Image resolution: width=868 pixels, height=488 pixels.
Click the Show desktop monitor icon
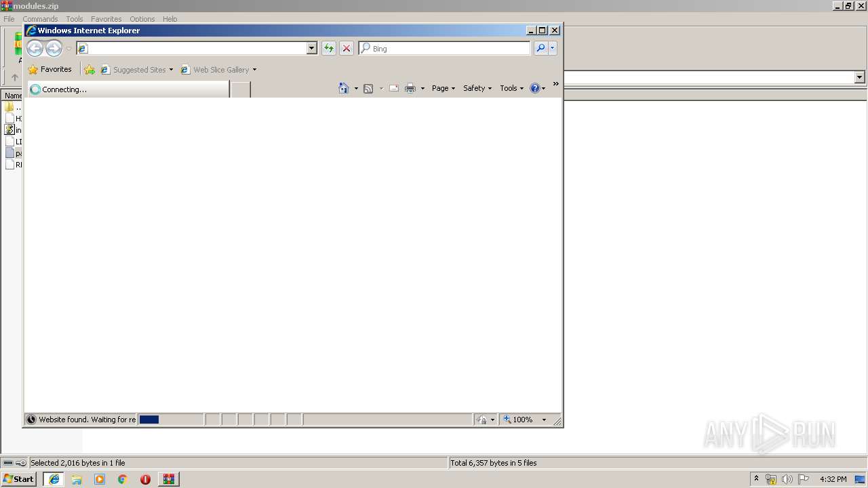coord(860,479)
